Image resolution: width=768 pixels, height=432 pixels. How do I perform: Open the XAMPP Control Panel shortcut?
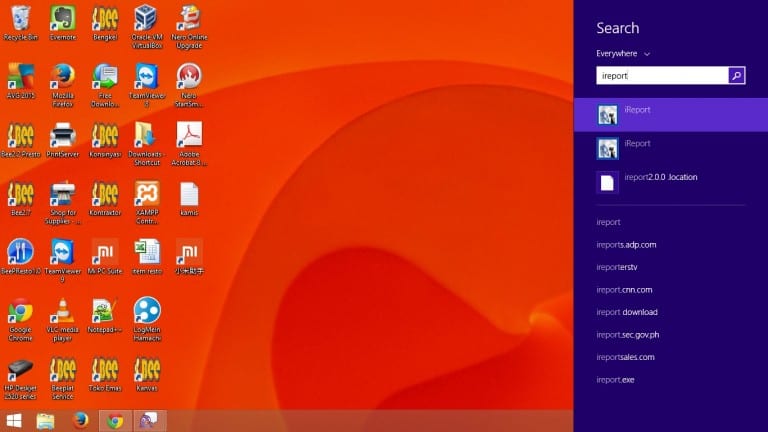click(147, 202)
